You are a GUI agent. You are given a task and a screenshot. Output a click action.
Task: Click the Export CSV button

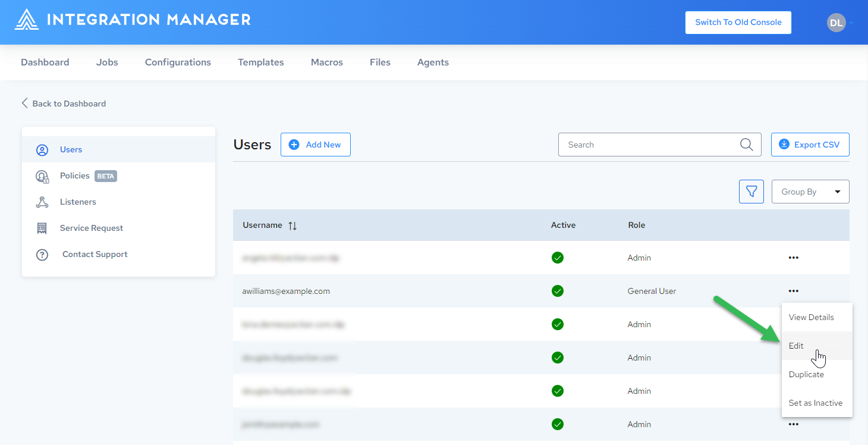click(810, 145)
